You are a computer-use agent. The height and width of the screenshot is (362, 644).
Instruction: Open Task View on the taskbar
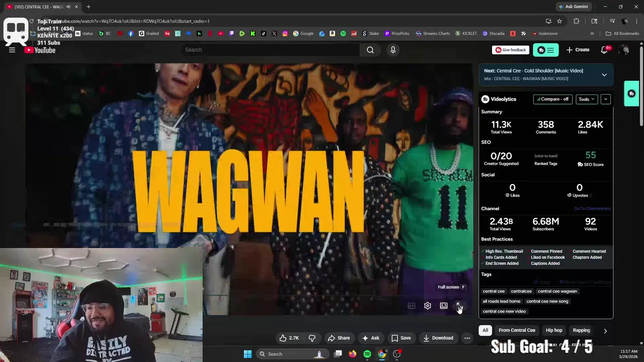[338, 354]
